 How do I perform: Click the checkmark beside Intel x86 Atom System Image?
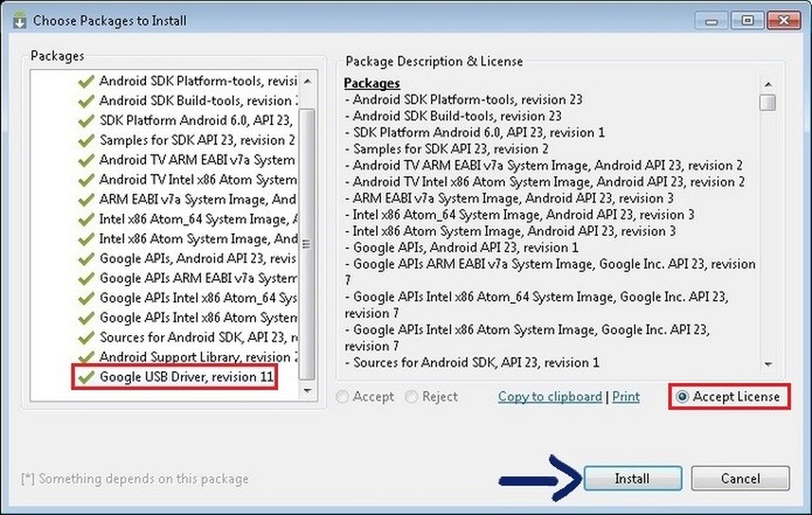coord(86,239)
